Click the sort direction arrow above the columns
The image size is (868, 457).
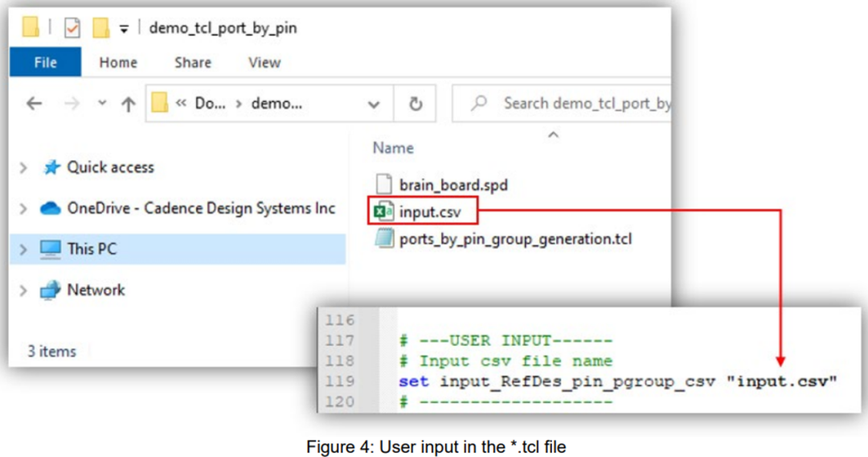point(553,134)
